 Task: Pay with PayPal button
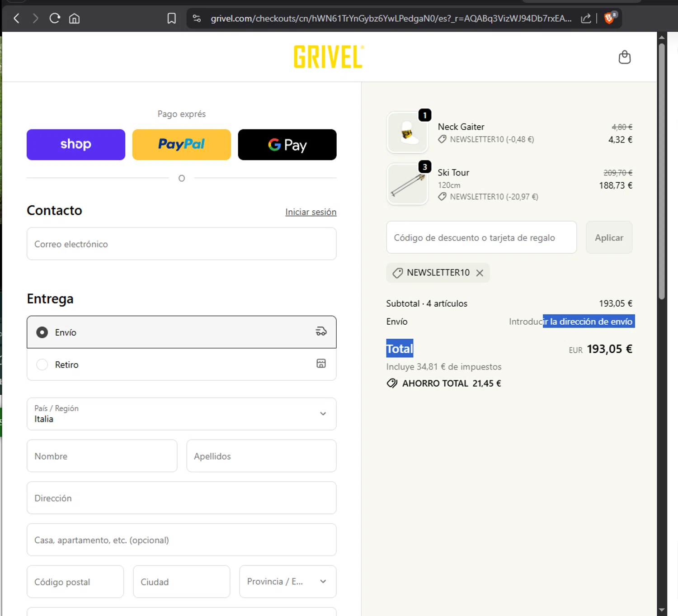(x=182, y=145)
